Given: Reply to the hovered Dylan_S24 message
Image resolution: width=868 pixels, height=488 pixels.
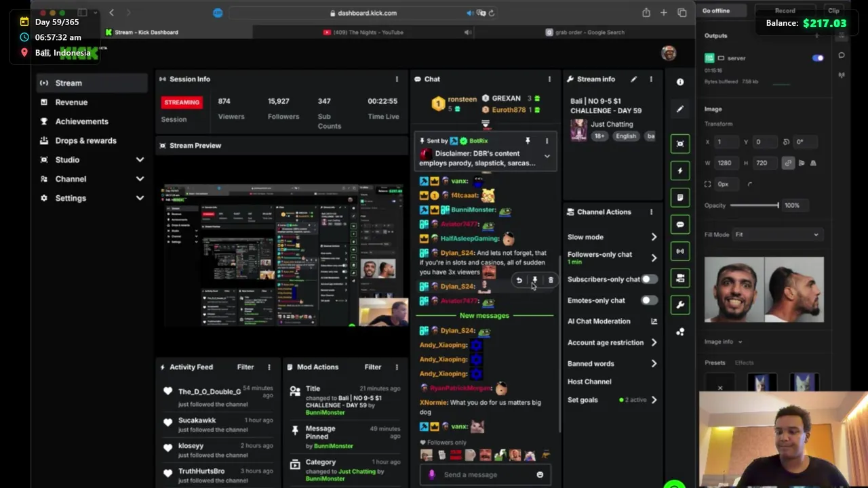Looking at the screenshot, I should click(519, 280).
